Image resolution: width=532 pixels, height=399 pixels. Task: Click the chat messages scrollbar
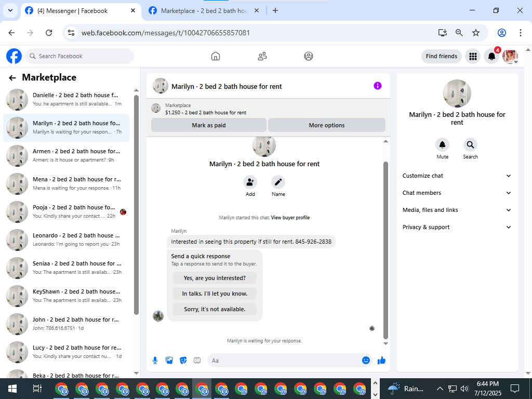coord(385,250)
